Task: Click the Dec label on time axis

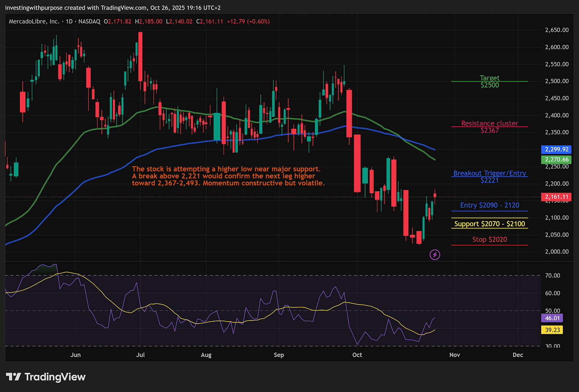Action: [x=518, y=355]
